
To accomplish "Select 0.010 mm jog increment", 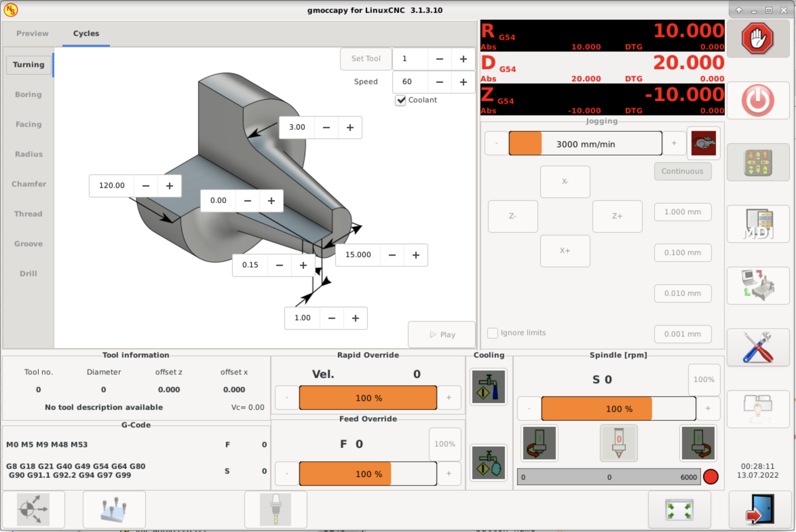I will pyautogui.click(x=682, y=293).
